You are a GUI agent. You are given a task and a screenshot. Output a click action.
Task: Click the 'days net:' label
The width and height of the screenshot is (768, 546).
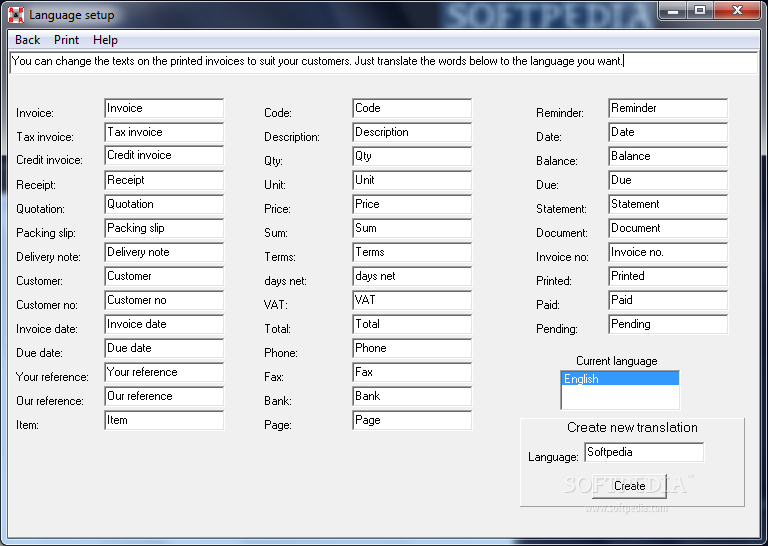click(285, 281)
